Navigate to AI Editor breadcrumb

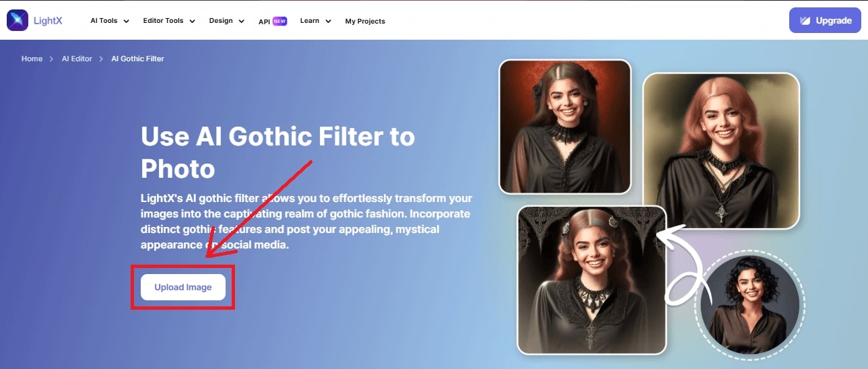pyautogui.click(x=77, y=59)
